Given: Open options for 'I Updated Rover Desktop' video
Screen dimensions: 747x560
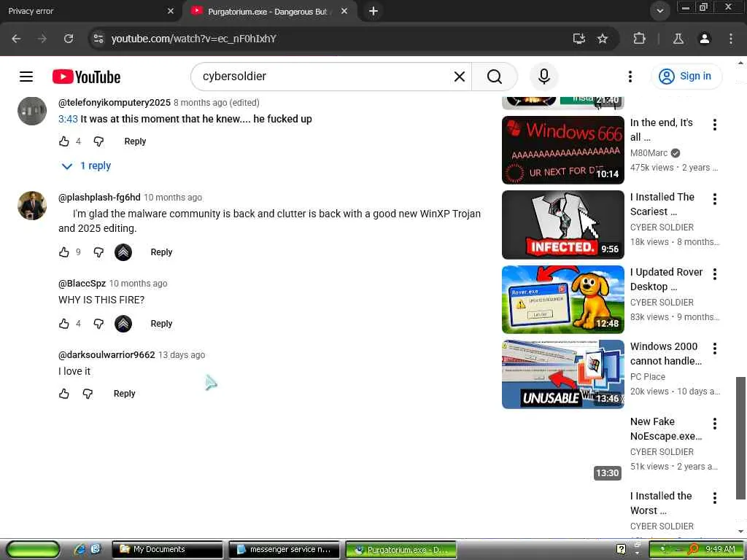Looking at the screenshot, I should [x=715, y=274].
